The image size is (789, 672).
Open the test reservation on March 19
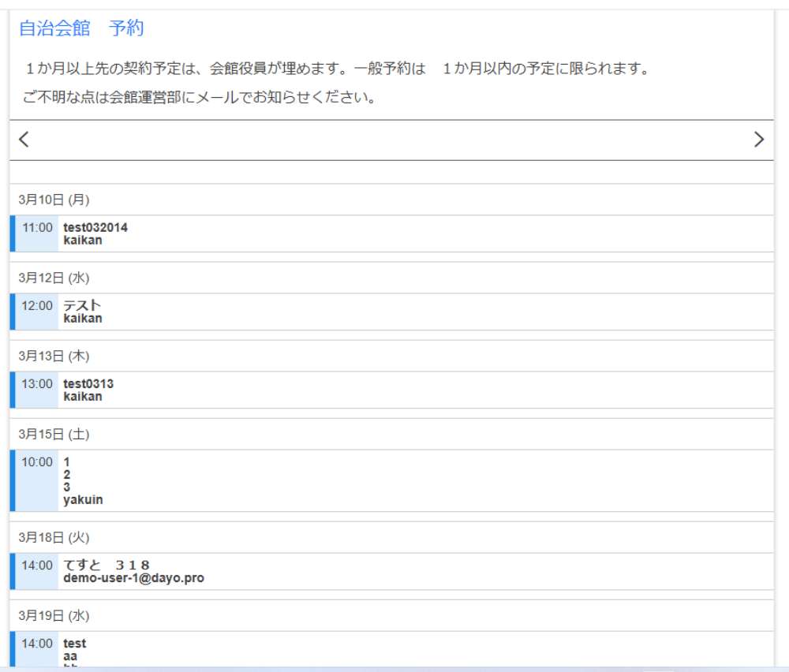click(75, 644)
